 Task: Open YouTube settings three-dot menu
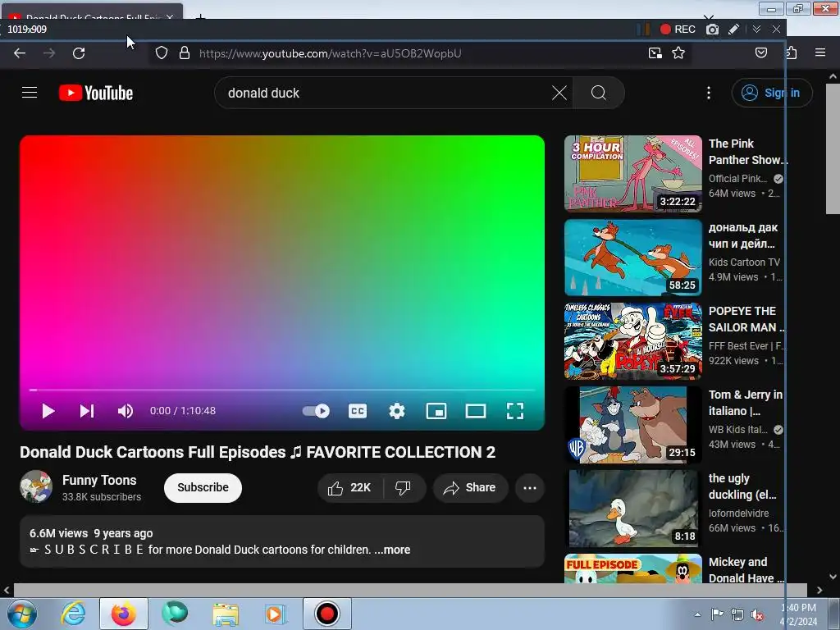(x=708, y=93)
